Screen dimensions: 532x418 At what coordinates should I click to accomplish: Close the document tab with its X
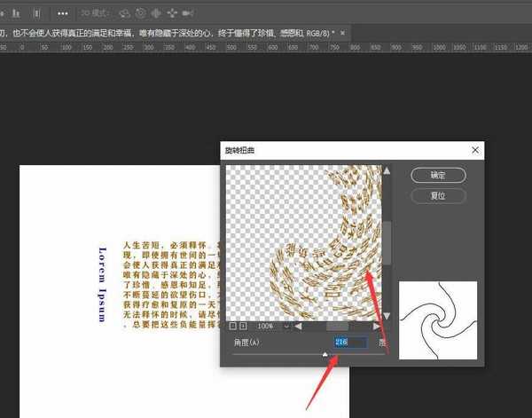343,33
